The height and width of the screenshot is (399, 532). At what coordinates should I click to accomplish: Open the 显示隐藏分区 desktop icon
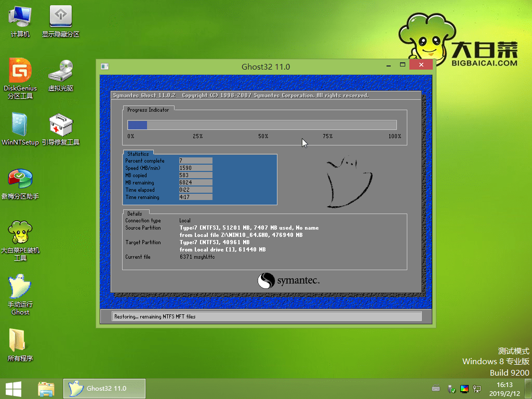click(60, 21)
